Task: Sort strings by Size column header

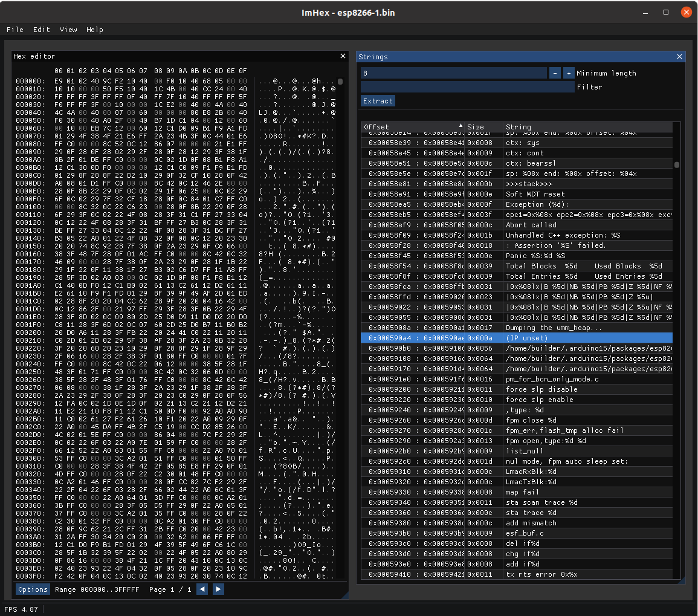Action: [x=476, y=127]
